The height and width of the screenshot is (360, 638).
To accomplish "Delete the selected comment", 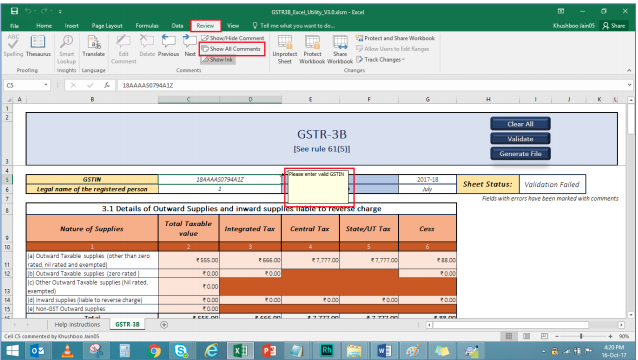I will (147, 46).
